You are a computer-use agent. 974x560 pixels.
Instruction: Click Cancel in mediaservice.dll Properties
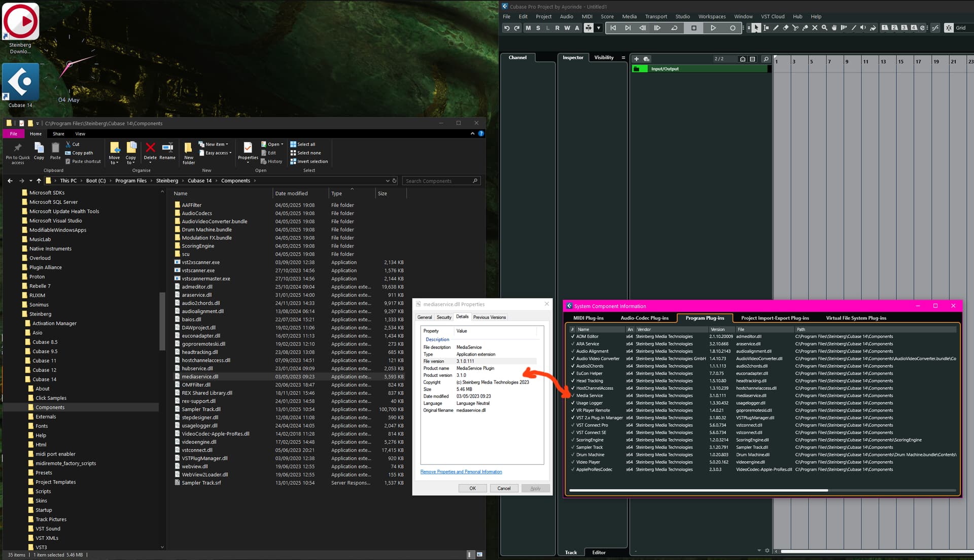click(504, 488)
